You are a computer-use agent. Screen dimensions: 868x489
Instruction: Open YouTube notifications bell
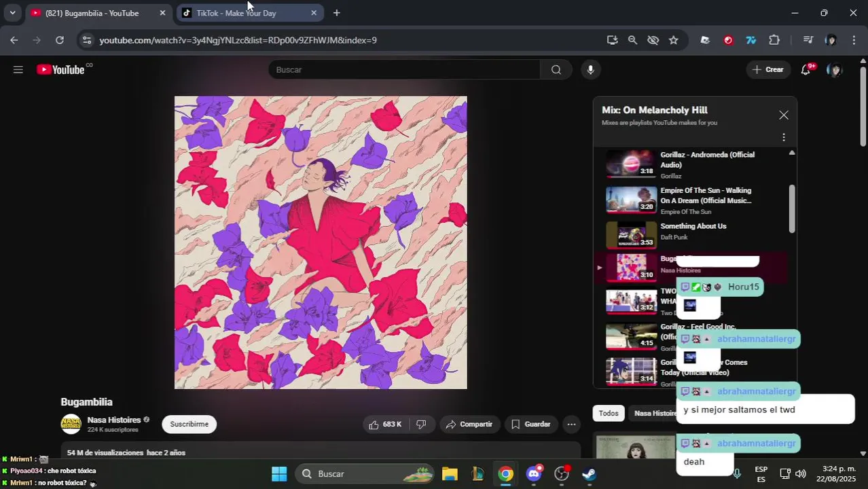806,69
